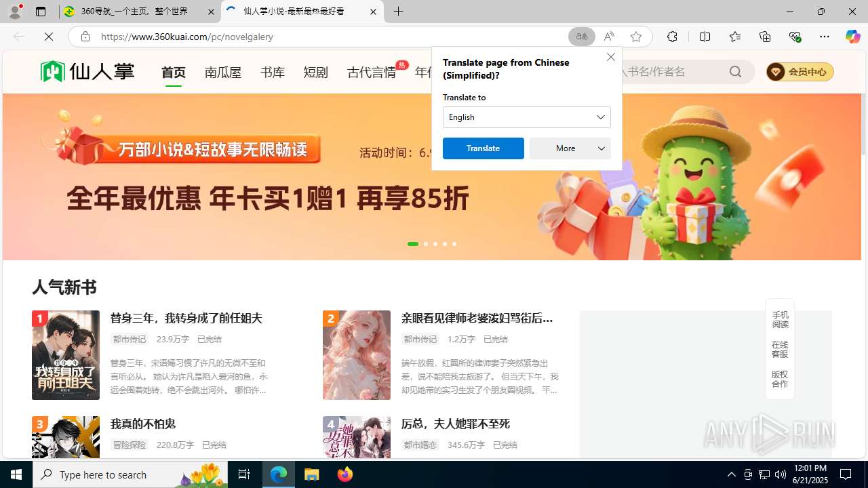Screen dimensions: 868x488
Task: Open book cover ranked 1
Action: [x=66, y=355]
